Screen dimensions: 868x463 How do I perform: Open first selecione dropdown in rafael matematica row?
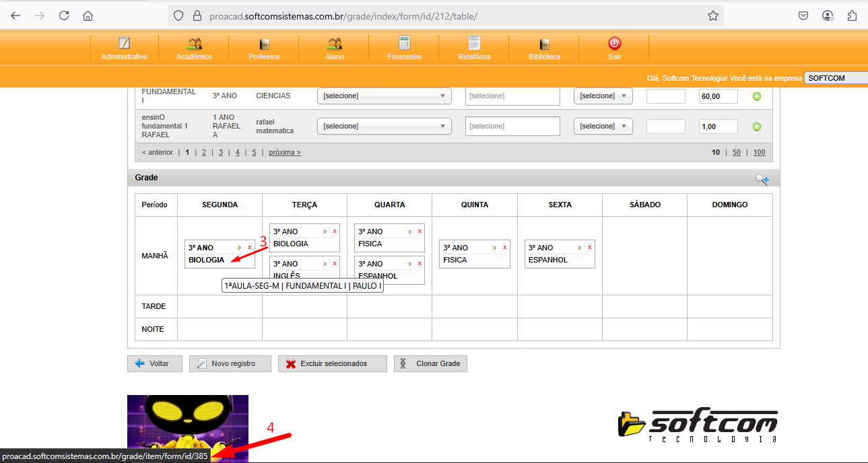click(384, 127)
